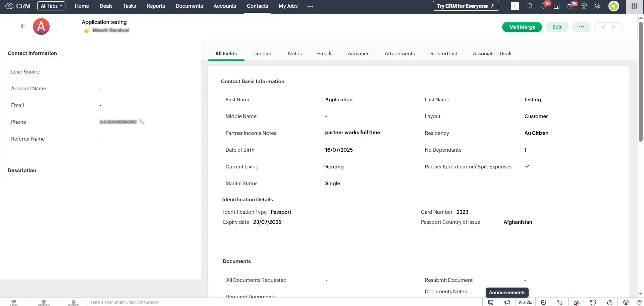Click the Edit button

point(556,27)
